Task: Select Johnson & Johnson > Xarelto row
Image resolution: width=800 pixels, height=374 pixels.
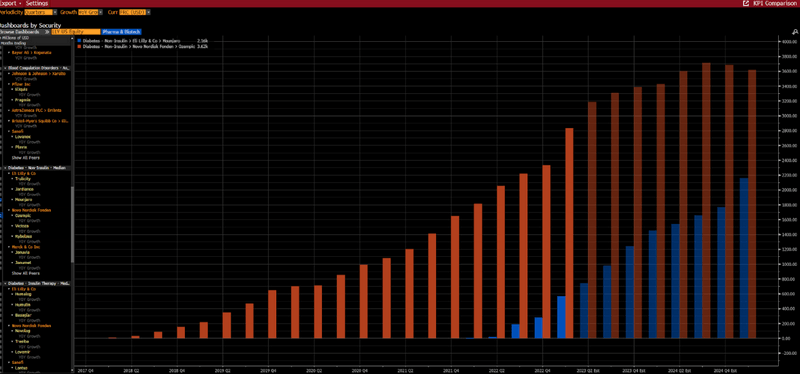Action: pyautogui.click(x=38, y=73)
